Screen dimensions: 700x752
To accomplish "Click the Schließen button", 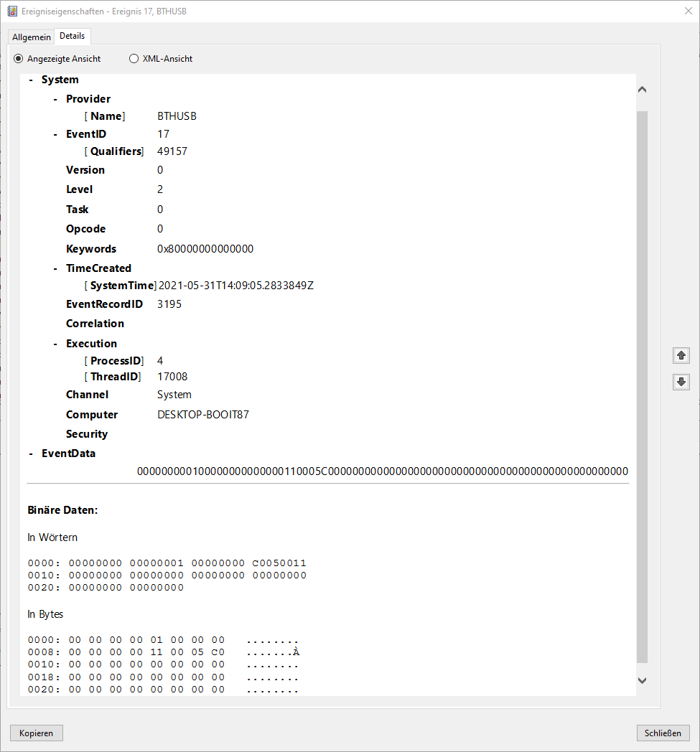I will pyautogui.click(x=663, y=733).
